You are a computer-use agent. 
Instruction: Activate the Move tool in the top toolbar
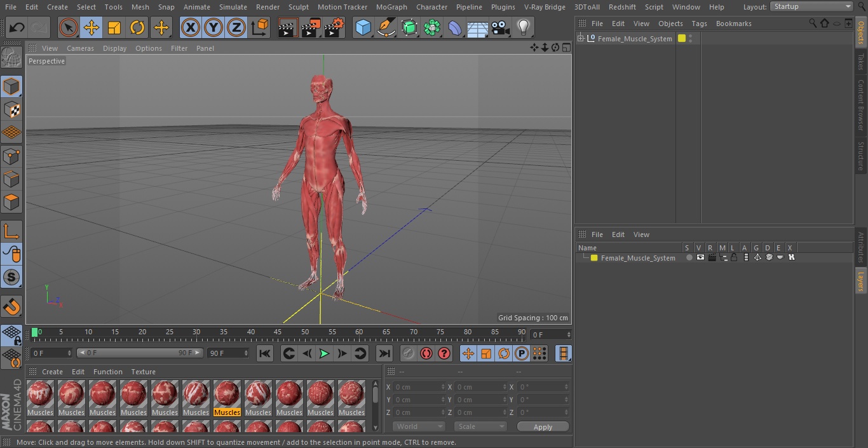point(92,27)
